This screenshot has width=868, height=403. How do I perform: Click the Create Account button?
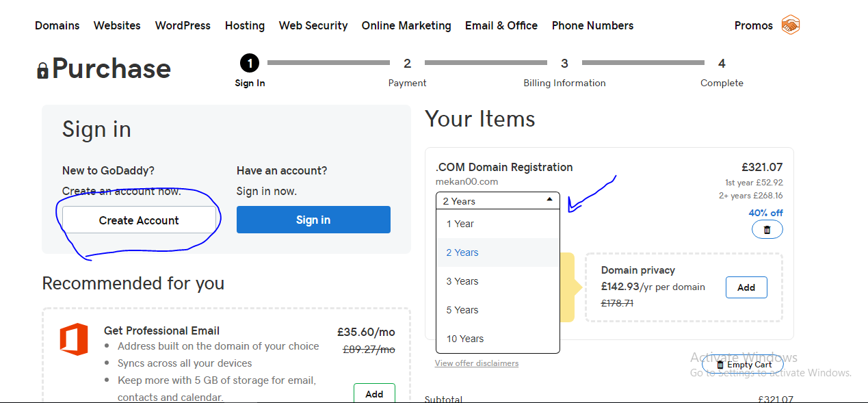click(x=139, y=220)
